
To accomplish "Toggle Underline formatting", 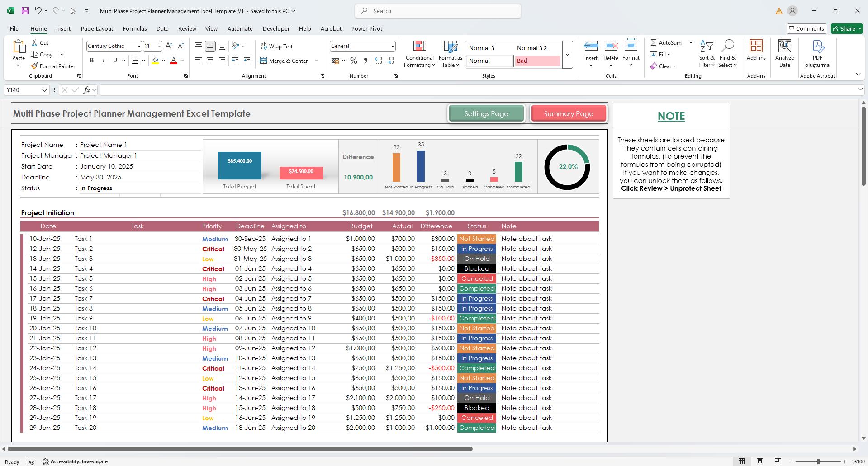I will (x=115, y=61).
